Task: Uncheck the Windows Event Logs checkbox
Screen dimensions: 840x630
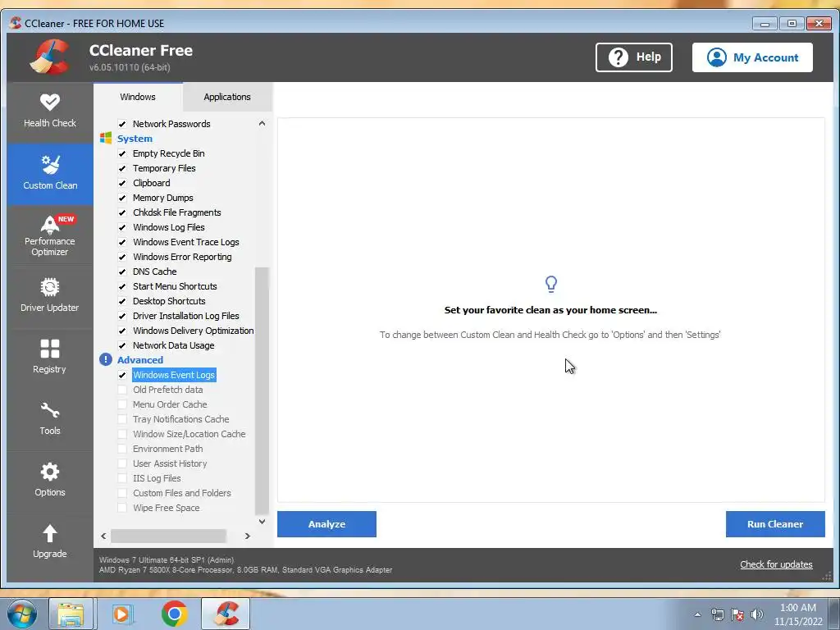Action: (122, 375)
